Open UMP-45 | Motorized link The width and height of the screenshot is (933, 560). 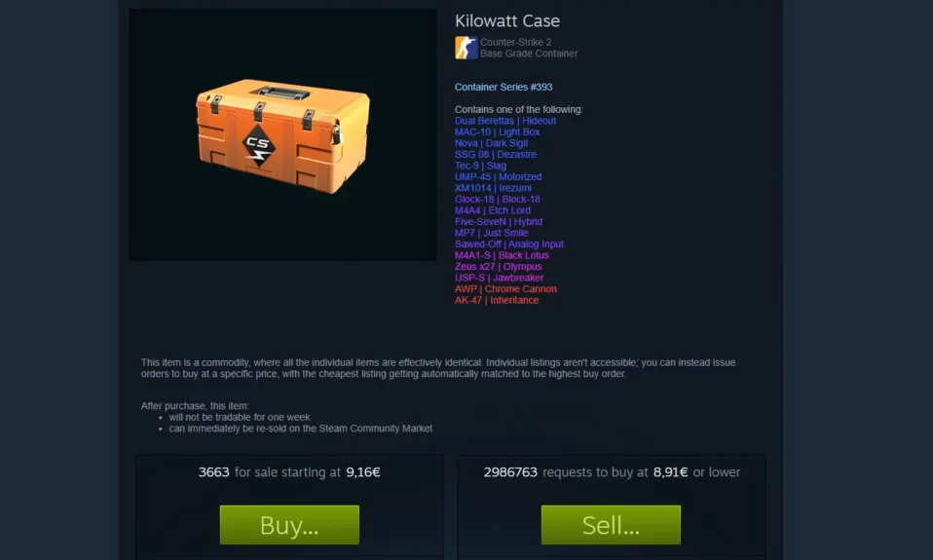(498, 176)
